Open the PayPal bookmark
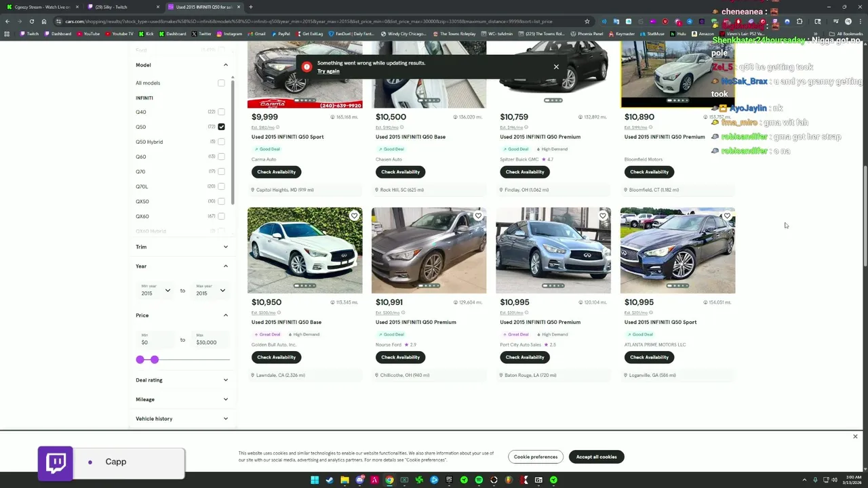The image size is (868, 488). 280,34
